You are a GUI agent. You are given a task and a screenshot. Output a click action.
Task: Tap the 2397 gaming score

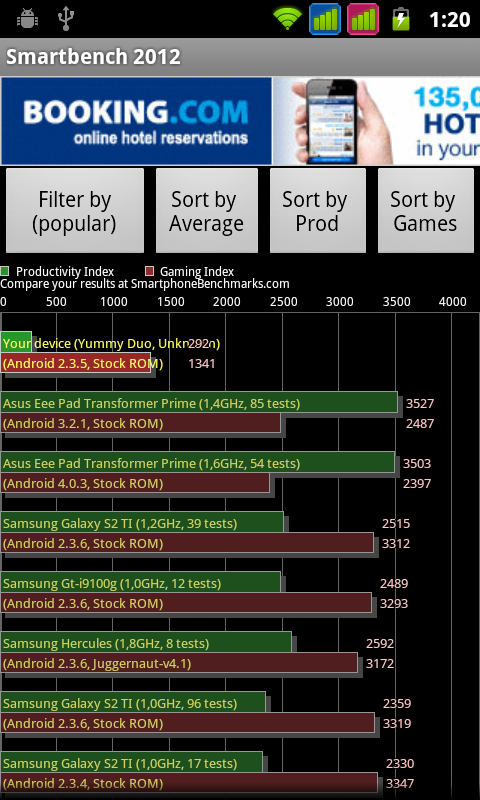[417, 484]
